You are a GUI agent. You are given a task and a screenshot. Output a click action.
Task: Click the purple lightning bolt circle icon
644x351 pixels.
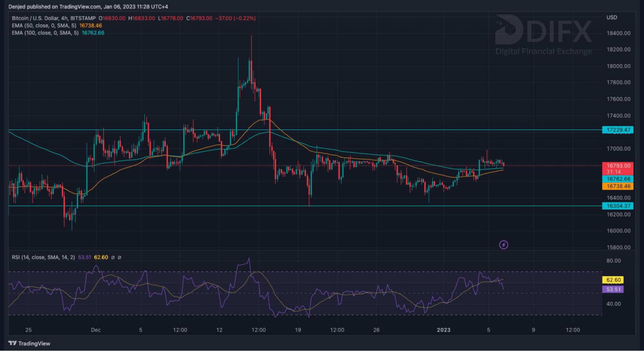[504, 245]
